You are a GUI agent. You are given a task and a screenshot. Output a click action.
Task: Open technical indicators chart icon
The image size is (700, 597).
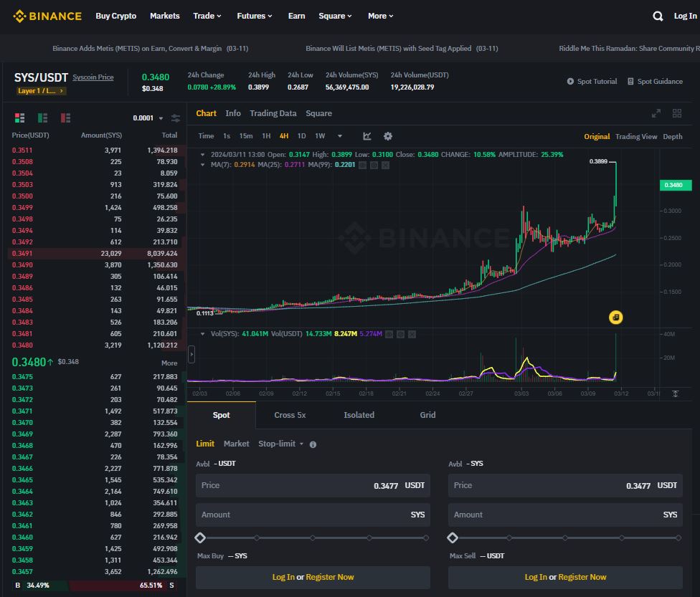tap(367, 136)
